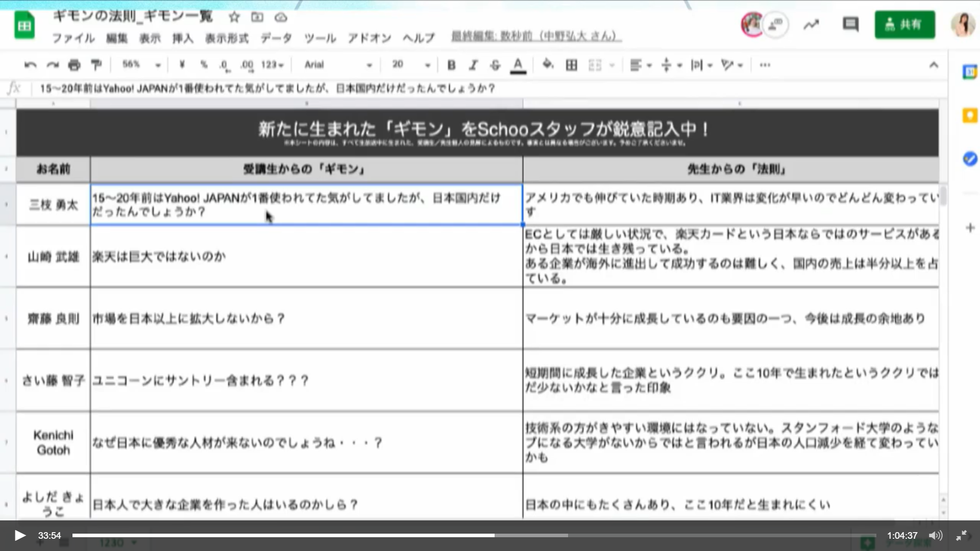Open the 編集 menu
Viewport: 980px width, 551px height.
coord(117,38)
